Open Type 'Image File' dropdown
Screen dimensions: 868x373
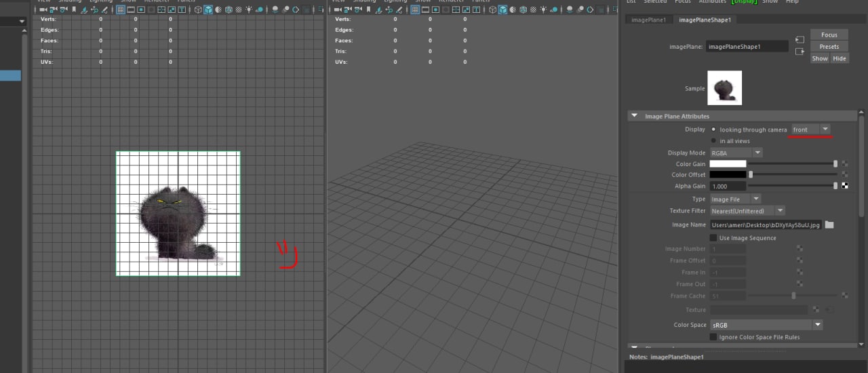[x=736, y=199]
